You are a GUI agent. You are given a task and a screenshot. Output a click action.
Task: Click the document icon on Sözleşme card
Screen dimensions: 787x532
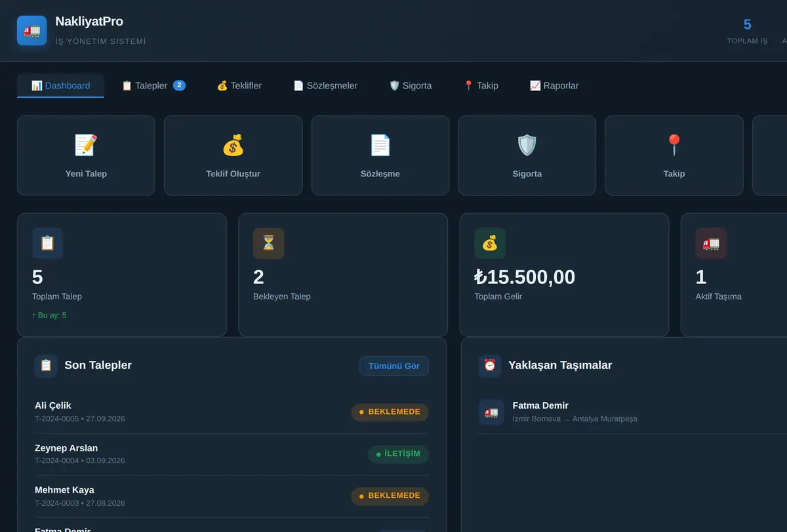click(x=380, y=145)
